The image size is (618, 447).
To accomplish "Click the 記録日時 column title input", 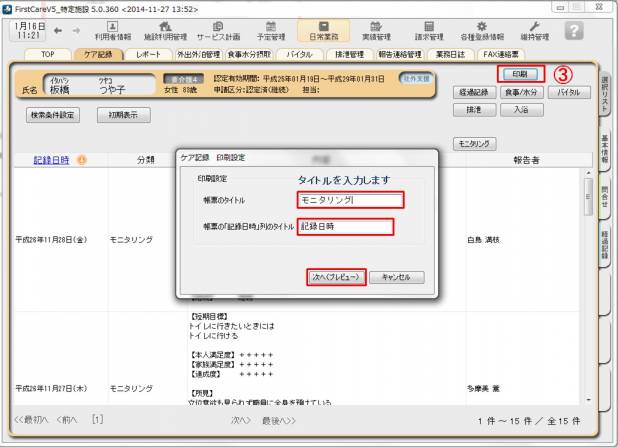I will coord(345,227).
